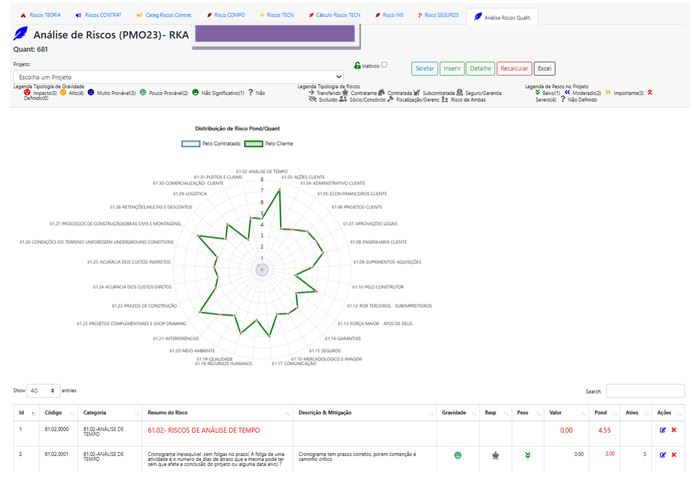Screen dimensions: 694x485
Task: Click edit icon in second table row
Action: (x=662, y=455)
